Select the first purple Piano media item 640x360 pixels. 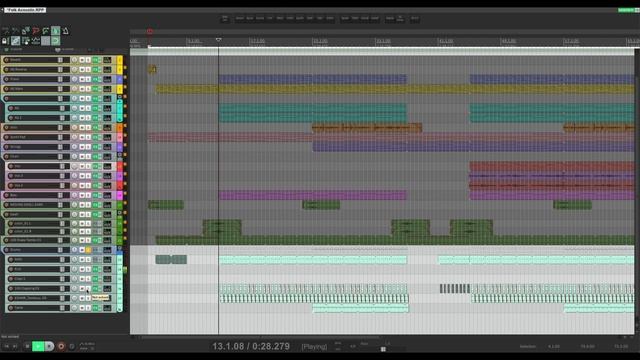pyautogui.click(x=313, y=79)
